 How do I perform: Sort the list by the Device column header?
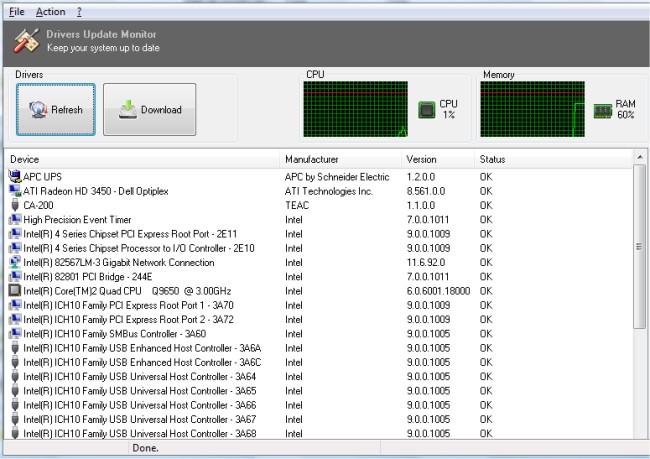140,159
